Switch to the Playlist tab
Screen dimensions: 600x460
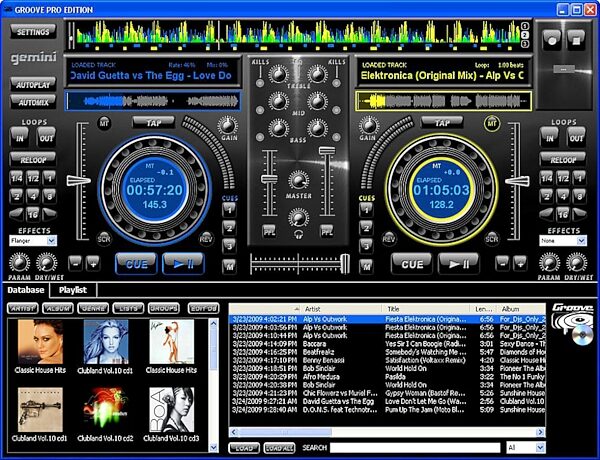73,290
